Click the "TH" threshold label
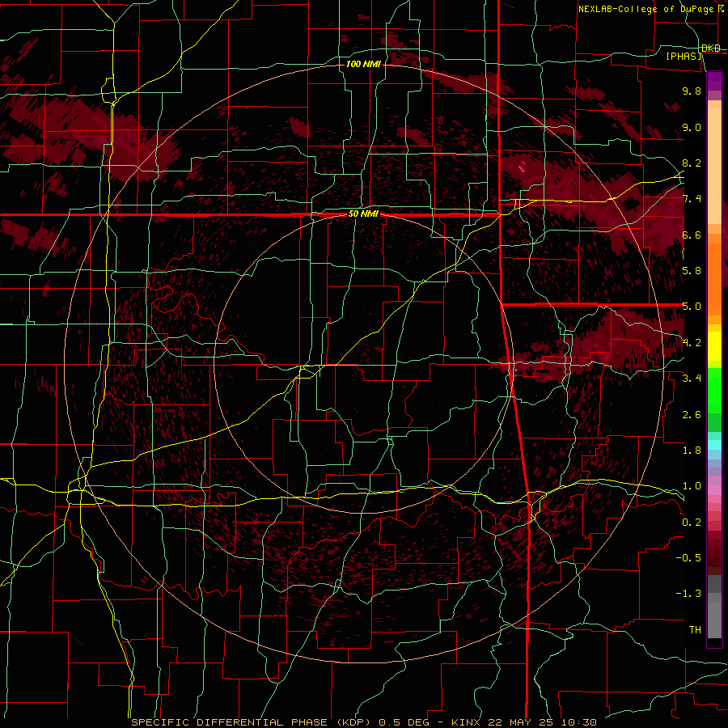The height and width of the screenshot is (728, 728). [695, 630]
